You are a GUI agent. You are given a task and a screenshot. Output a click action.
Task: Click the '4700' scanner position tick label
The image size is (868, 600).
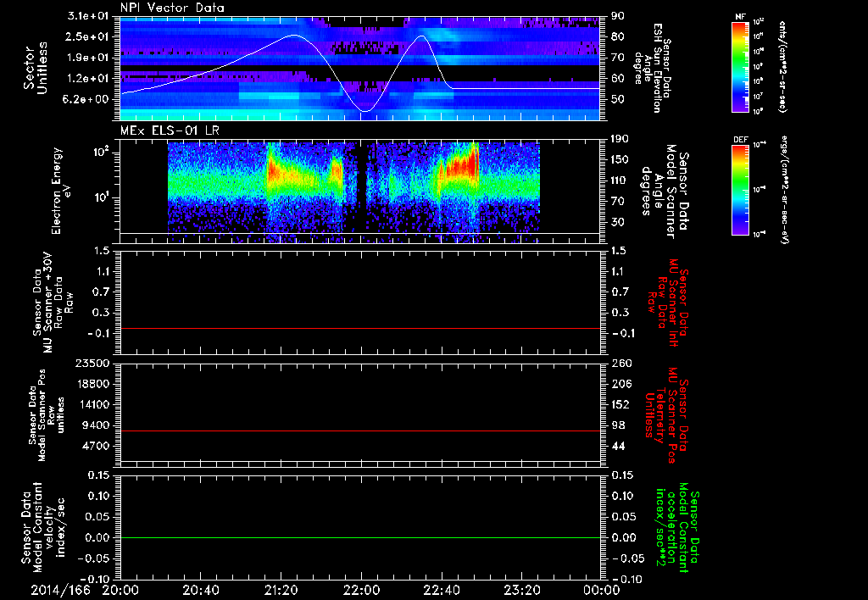point(95,446)
